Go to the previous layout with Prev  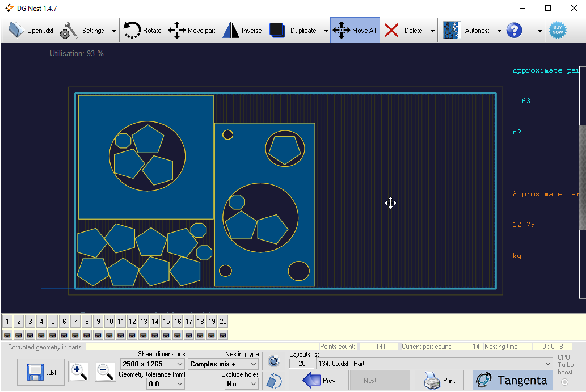[x=318, y=380]
